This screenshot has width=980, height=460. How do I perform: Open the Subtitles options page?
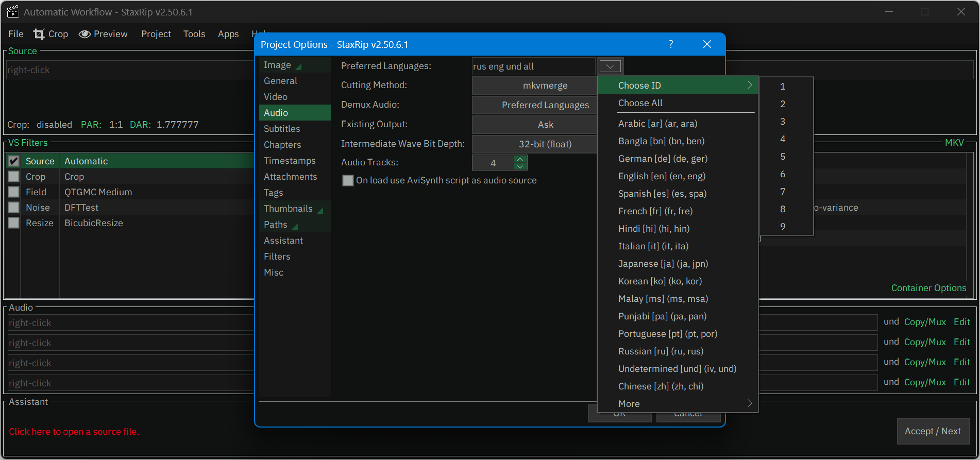(282, 129)
